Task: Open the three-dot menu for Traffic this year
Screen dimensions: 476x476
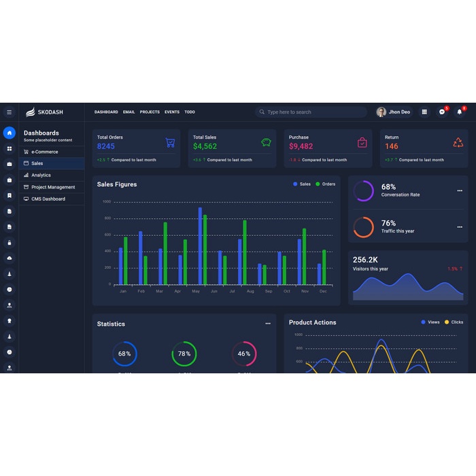Action: (460, 227)
